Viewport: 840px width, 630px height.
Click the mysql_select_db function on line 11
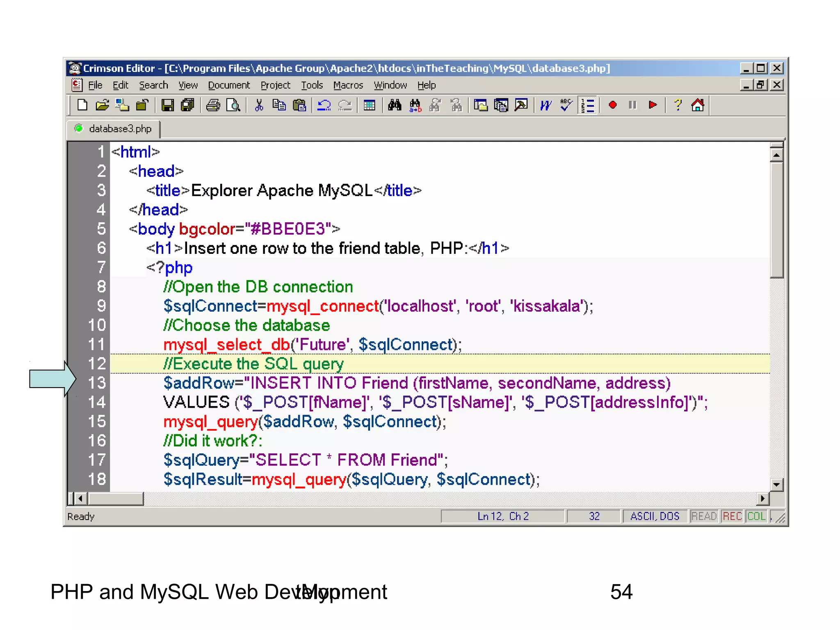[227, 345]
